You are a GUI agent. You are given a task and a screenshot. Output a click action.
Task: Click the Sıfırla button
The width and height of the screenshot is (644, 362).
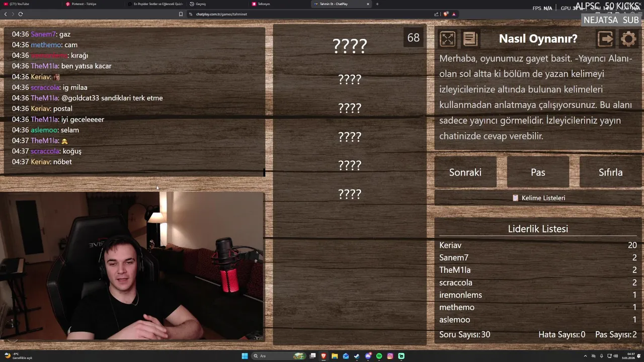611,172
